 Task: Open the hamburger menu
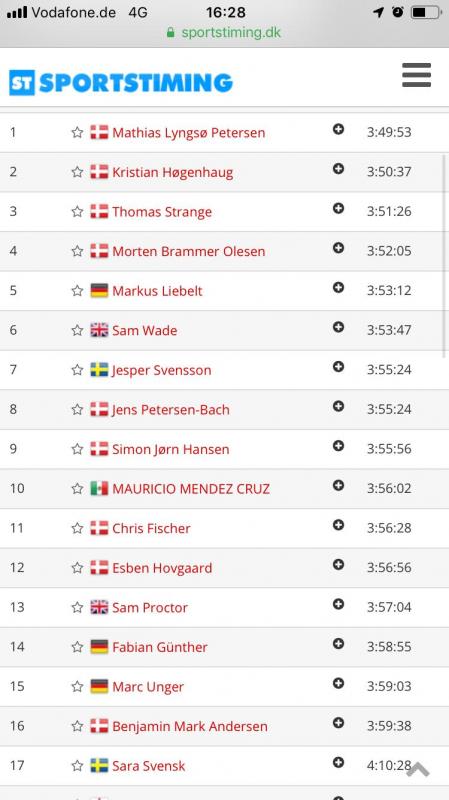point(416,75)
